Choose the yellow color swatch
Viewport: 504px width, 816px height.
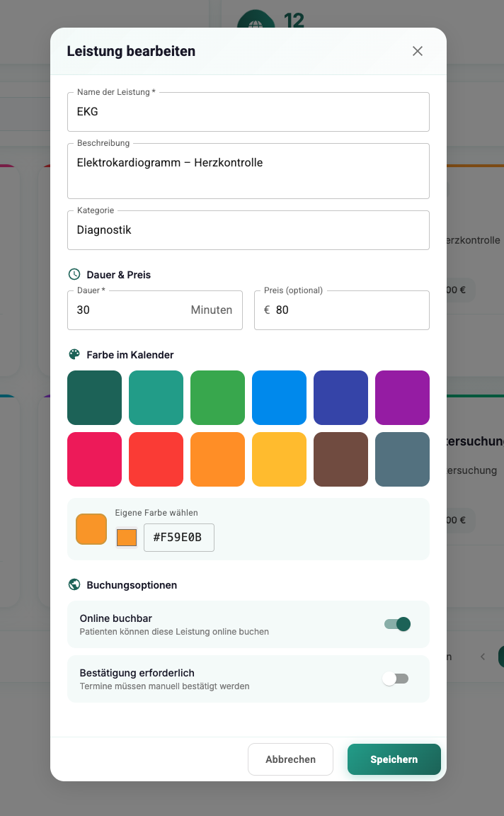tap(279, 459)
